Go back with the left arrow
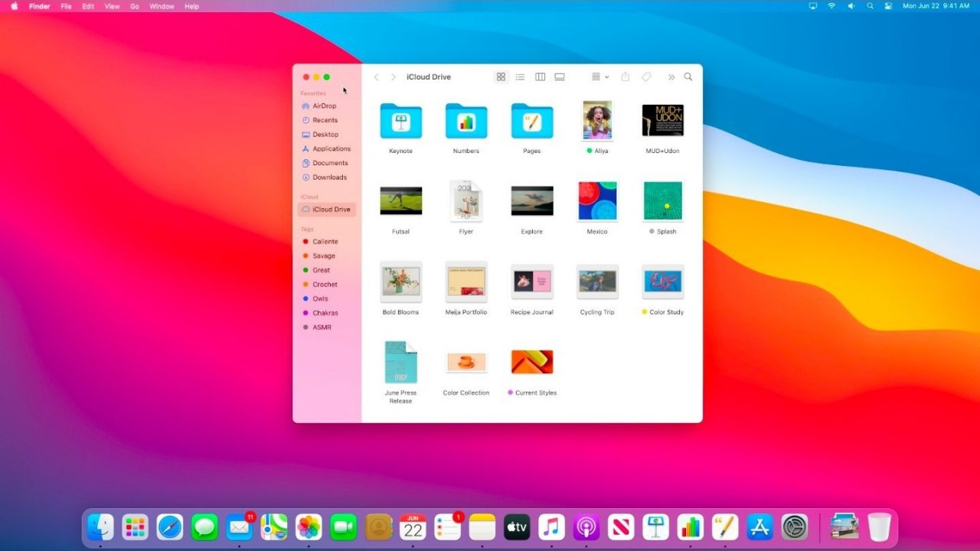The width and height of the screenshot is (980, 551). click(x=376, y=77)
